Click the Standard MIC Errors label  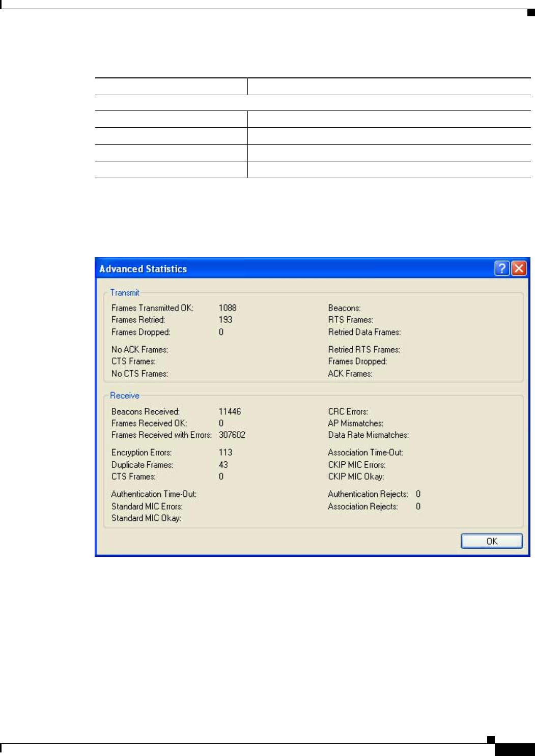(x=147, y=507)
